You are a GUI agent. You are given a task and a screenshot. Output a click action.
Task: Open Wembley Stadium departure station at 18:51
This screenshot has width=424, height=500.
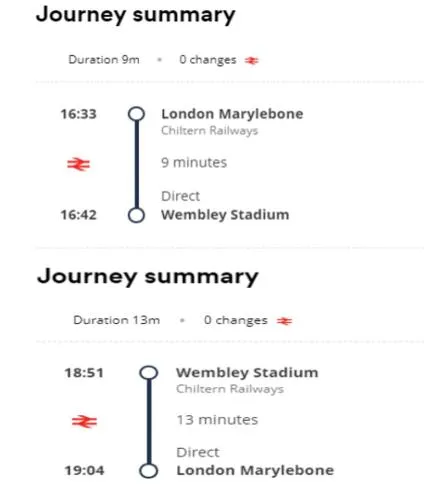click(247, 373)
